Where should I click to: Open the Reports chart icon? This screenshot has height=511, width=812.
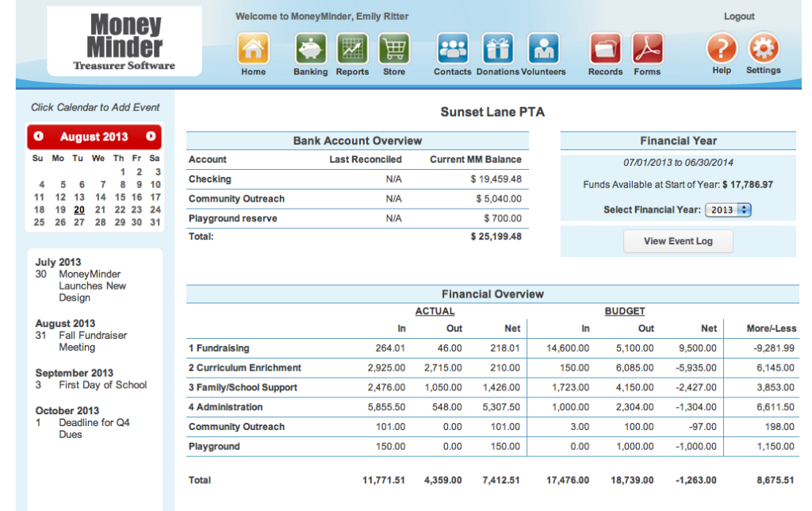point(353,48)
